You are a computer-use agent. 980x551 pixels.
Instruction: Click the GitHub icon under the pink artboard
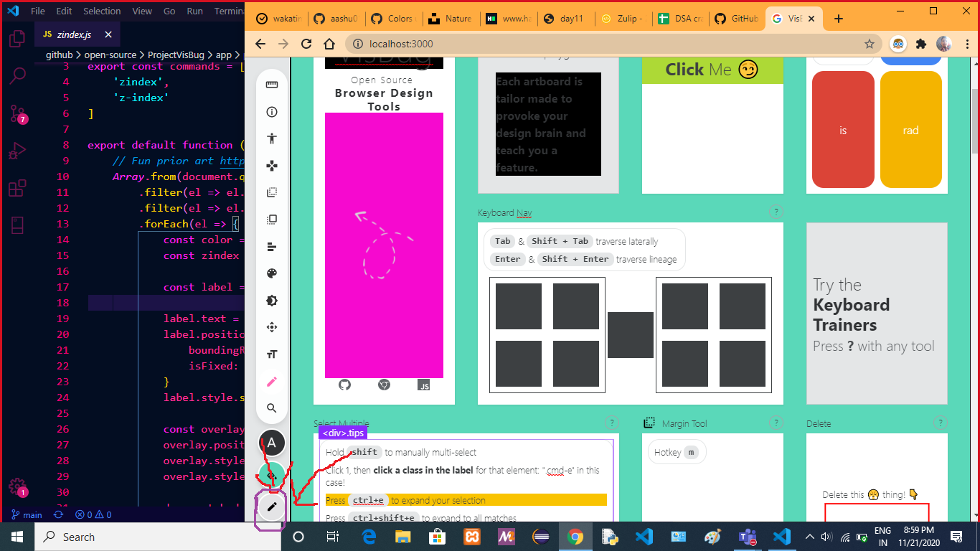tap(344, 385)
